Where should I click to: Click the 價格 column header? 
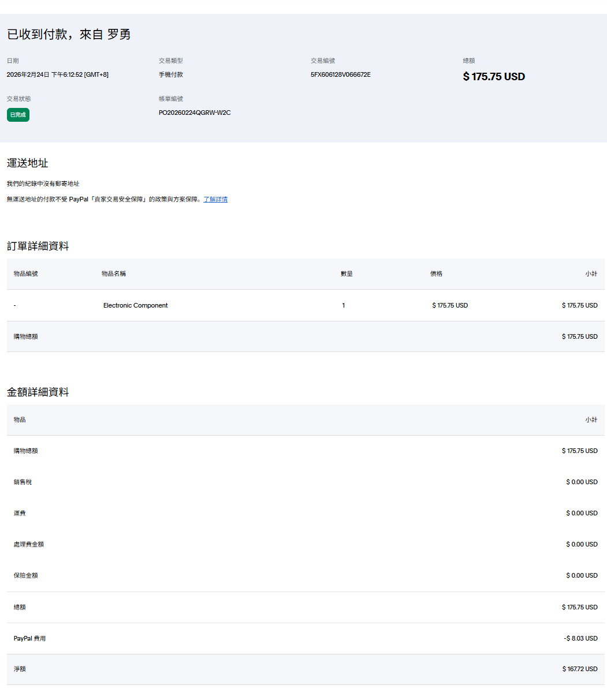[436, 274]
